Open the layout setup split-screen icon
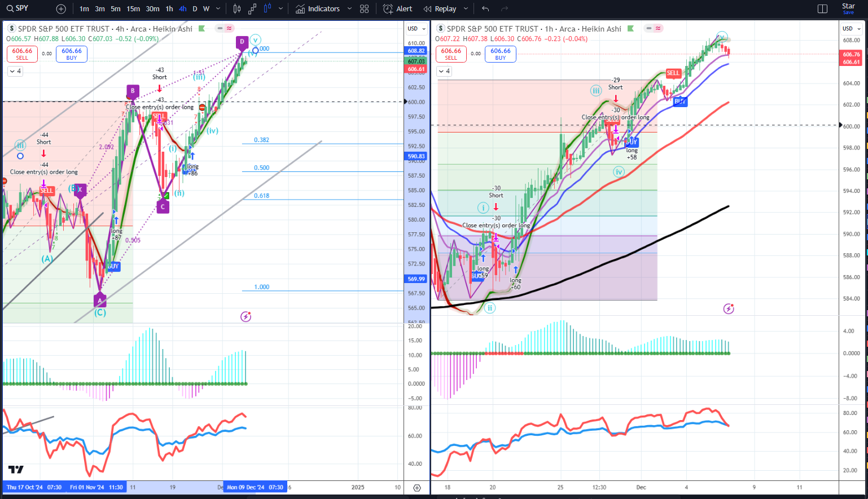Image resolution: width=868 pixels, height=499 pixels. pyautogui.click(x=822, y=9)
